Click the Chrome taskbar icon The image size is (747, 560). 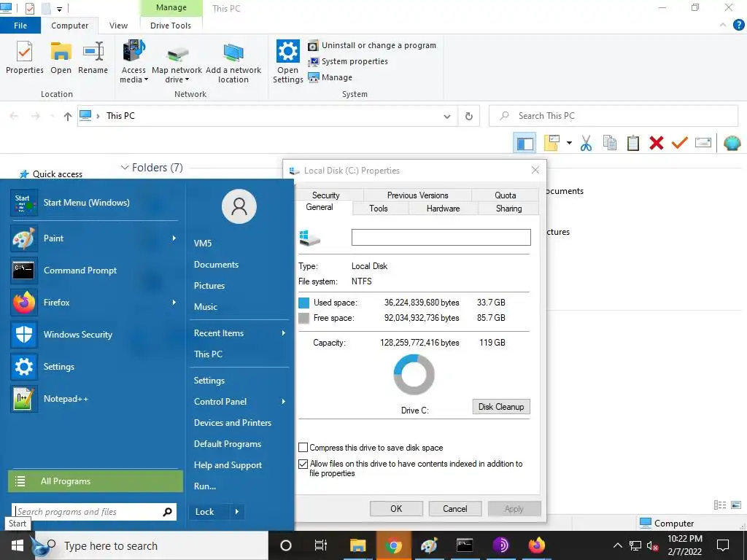pyautogui.click(x=393, y=545)
